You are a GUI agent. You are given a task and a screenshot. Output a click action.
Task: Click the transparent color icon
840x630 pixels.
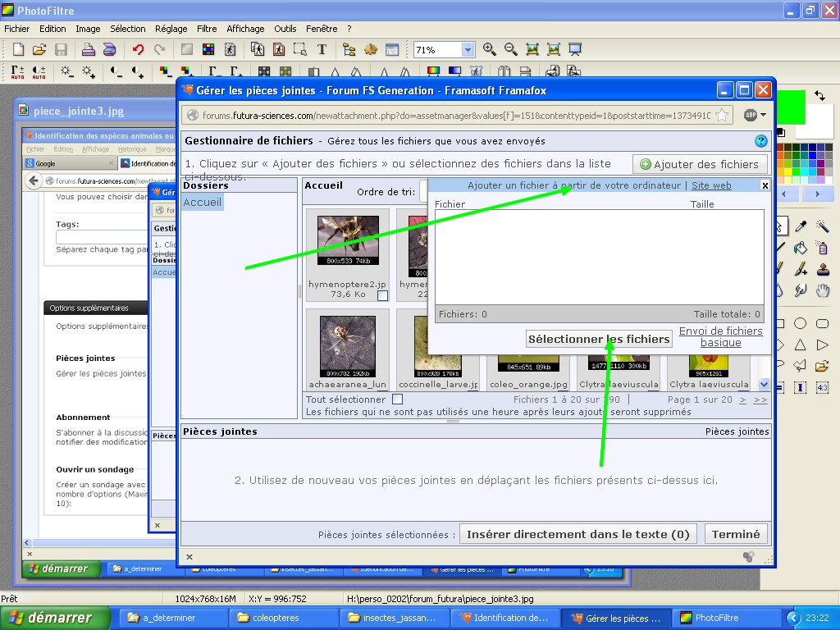(x=230, y=50)
